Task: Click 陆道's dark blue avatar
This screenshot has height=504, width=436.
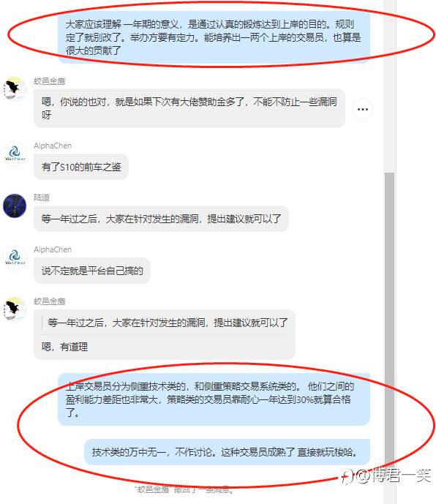Action: click(15, 206)
